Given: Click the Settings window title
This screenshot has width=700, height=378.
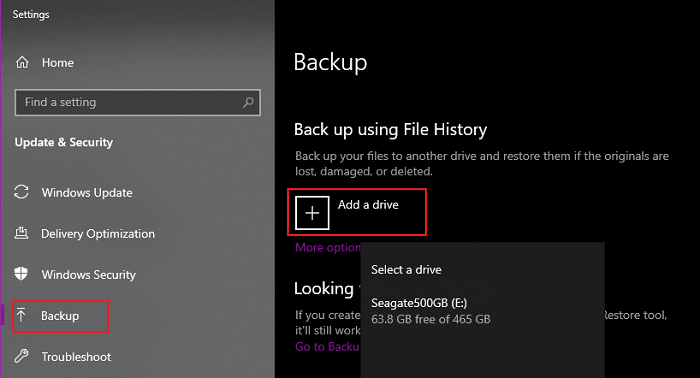Looking at the screenshot, I should (31, 15).
